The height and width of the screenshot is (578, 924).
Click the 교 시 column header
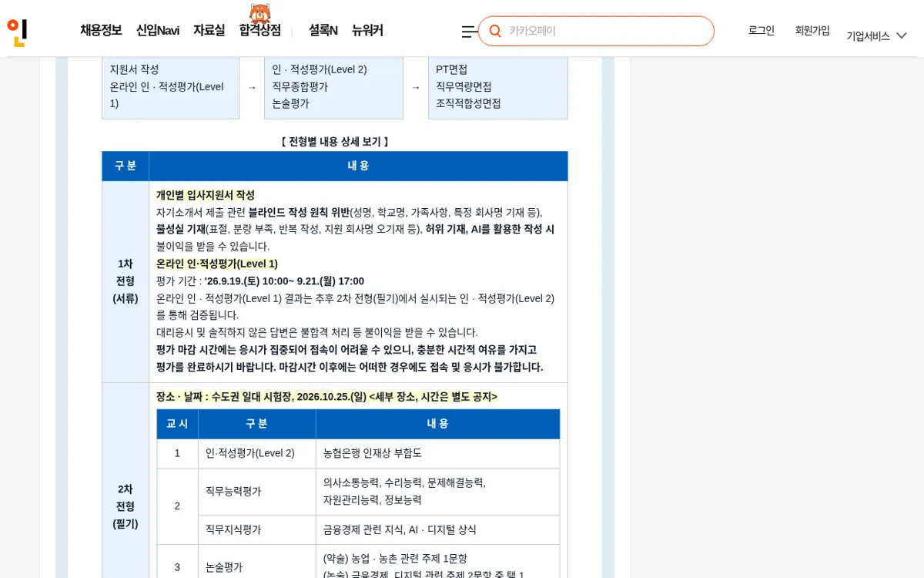177,424
